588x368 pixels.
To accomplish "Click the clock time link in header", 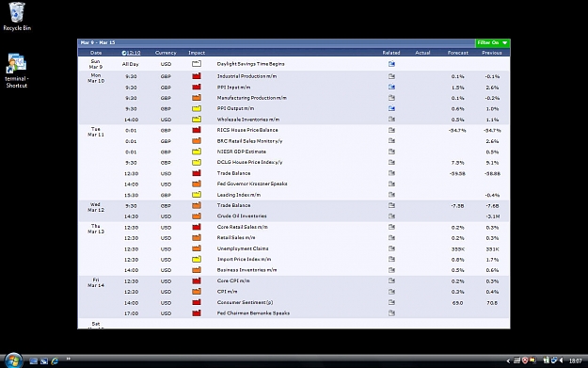I will pyautogui.click(x=132, y=53).
